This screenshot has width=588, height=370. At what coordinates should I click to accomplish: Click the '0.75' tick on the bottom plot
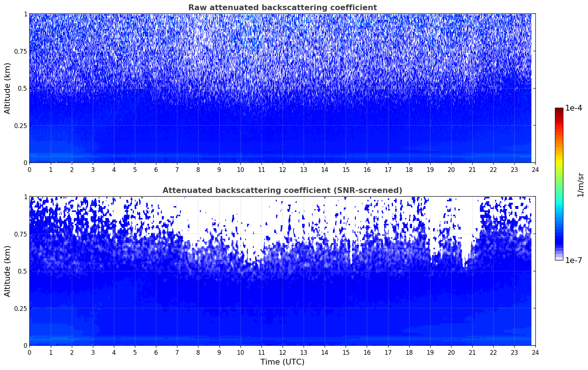[x=21, y=234]
